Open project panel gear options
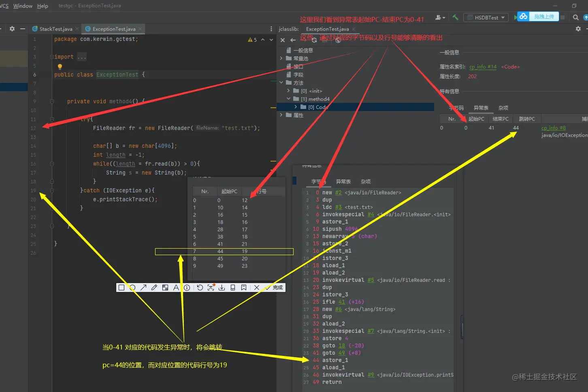Viewport: 588px width, 392px height. (x=12, y=29)
